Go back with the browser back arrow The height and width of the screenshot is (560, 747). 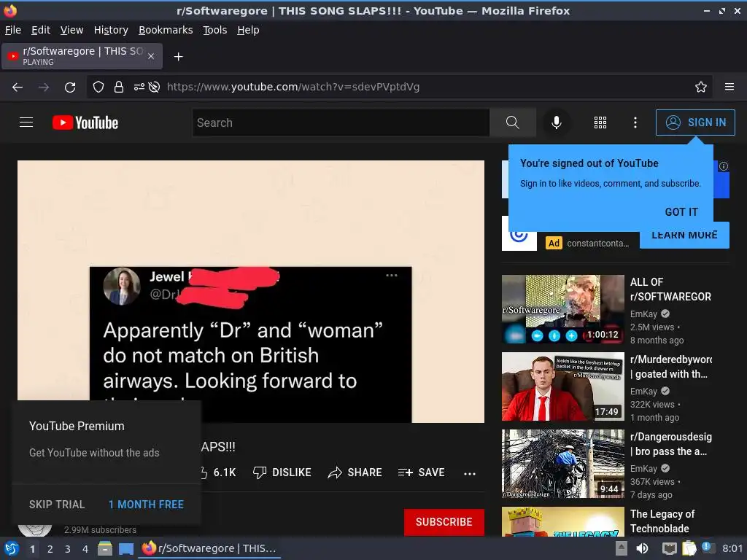click(x=18, y=87)
